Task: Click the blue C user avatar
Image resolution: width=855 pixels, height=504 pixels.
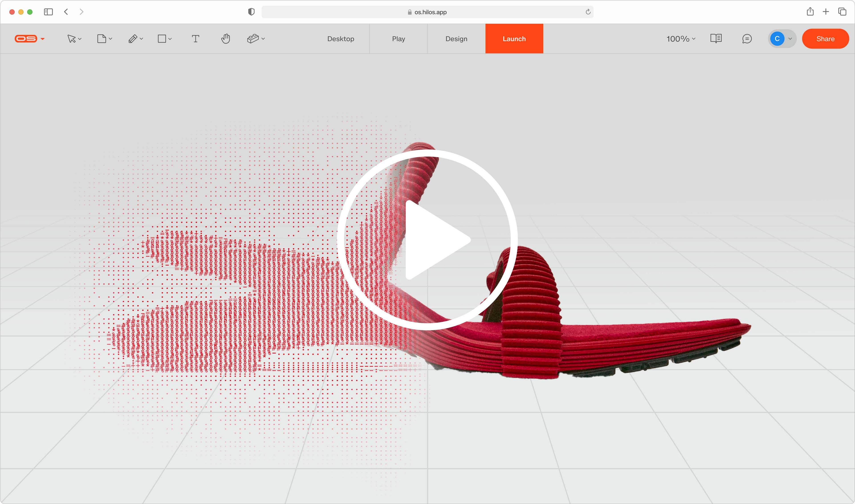Action: pyautogui.click(x=777, y=39)
